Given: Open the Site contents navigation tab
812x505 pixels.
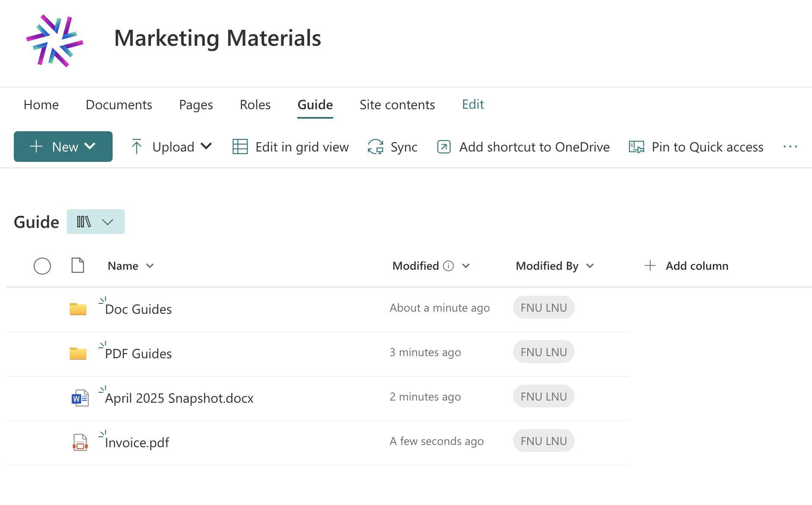Looking at the screenshot, I should [x=397, y=104].
